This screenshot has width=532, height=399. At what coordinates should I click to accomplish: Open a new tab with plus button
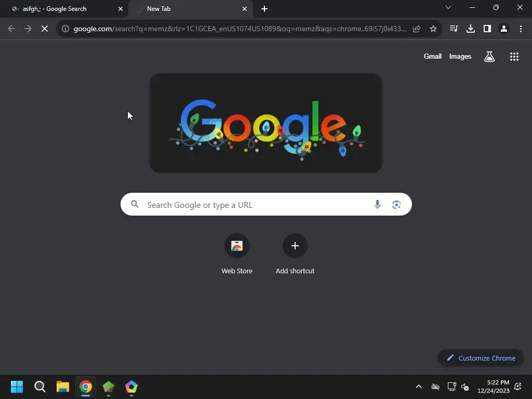coord(264,9)
